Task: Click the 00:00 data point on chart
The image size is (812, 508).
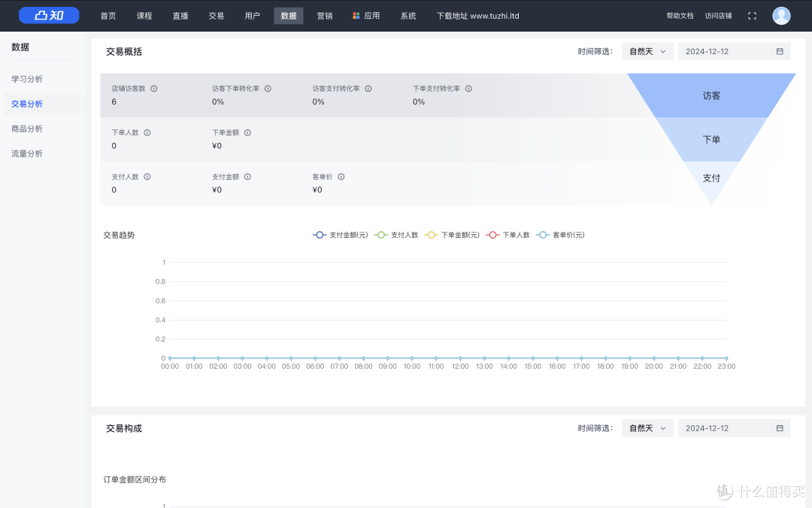Action: pos(170,358)
